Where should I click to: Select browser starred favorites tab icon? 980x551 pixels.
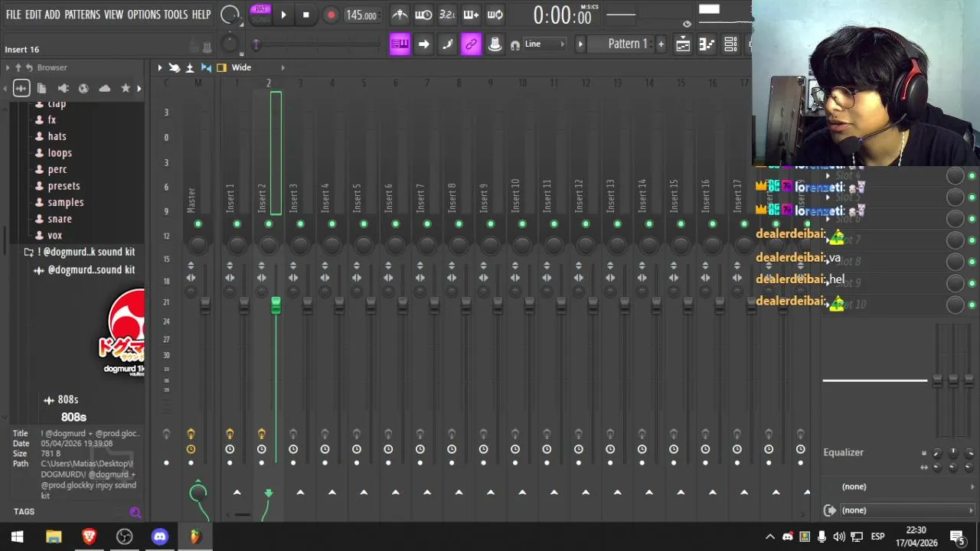click(x=126, y=88)
